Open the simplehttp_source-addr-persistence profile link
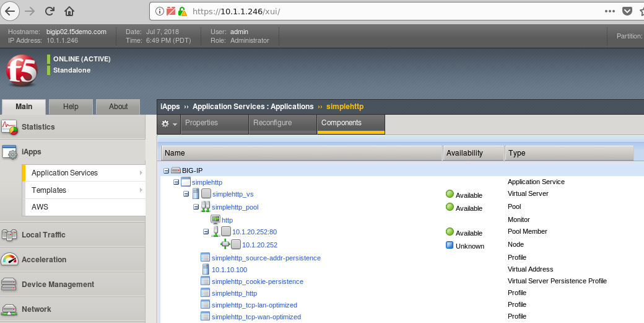644x323 pixels. coord(266,258)
